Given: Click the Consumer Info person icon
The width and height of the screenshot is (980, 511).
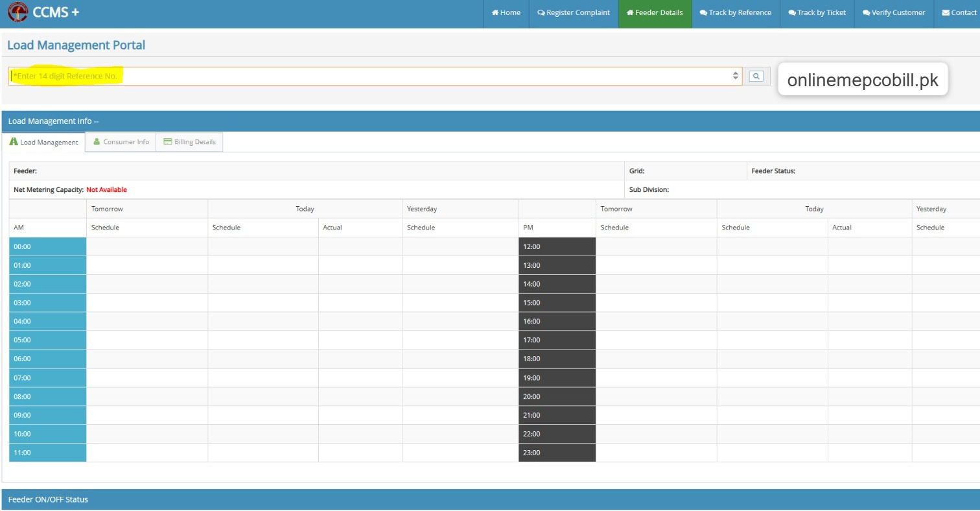Looking at the screenshot, I should [x=97, y=142].
